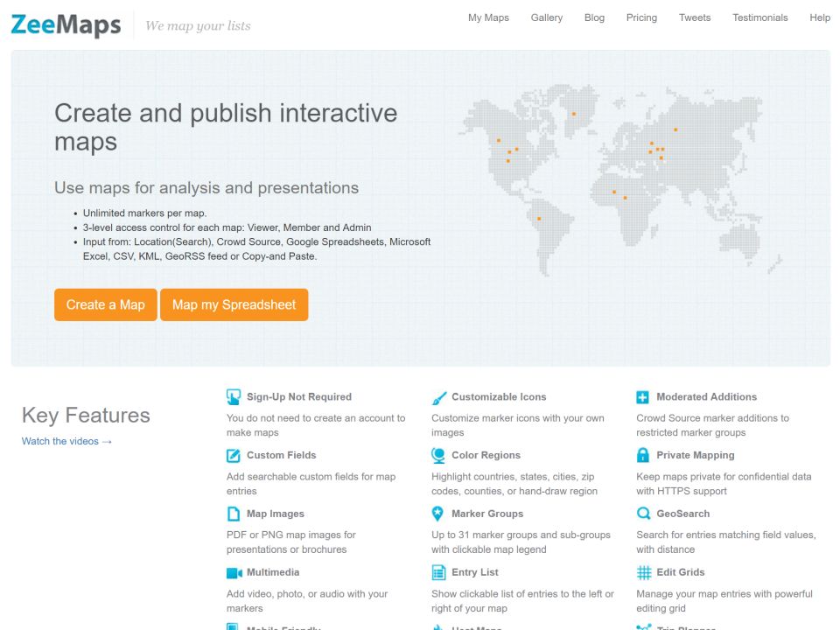Click 'Unlimited markers per map.' bullet
Viewport: 840px width, 630px height.
pyautogui.click(x=144, y=213)
